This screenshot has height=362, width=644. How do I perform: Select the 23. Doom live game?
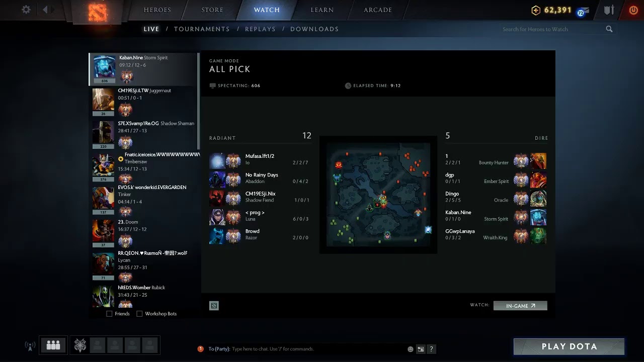[x=143, y=234]
